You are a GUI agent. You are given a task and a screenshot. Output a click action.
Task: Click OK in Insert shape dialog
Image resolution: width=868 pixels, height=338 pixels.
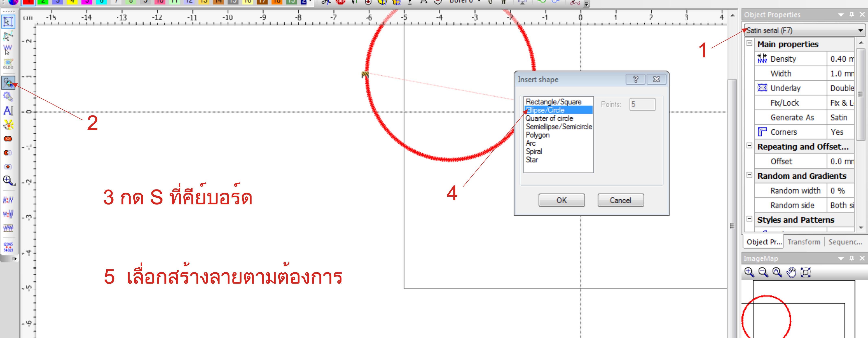(561, 200)
